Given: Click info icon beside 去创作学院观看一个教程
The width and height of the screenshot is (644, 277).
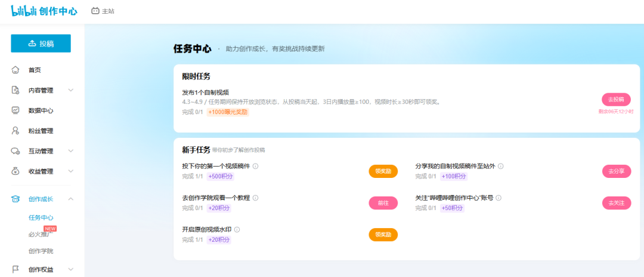Looking at the screenshot, I should (x=255, y=198).
